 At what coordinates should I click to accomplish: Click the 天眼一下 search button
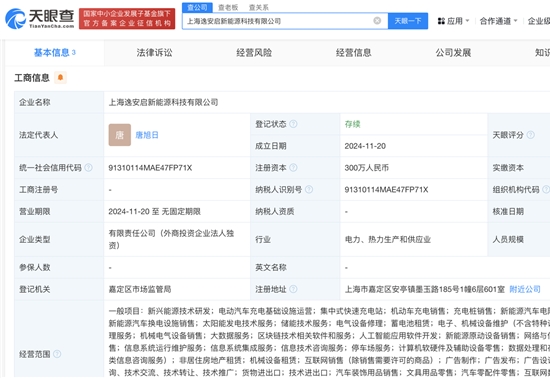click(408, 21)
